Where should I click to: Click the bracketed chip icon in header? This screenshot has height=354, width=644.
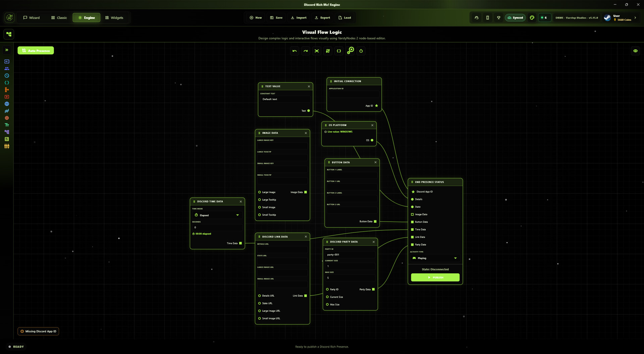pyautogui.click(x=487, y=18)
